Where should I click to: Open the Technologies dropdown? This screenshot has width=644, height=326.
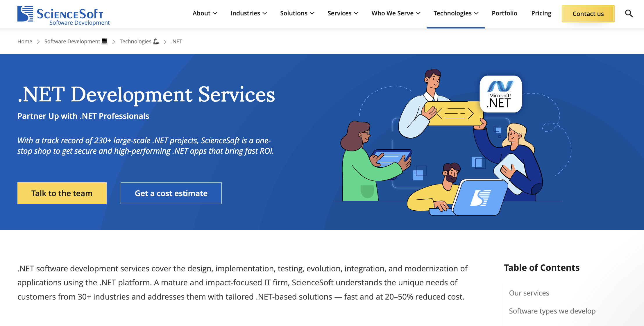click(455, 13)
